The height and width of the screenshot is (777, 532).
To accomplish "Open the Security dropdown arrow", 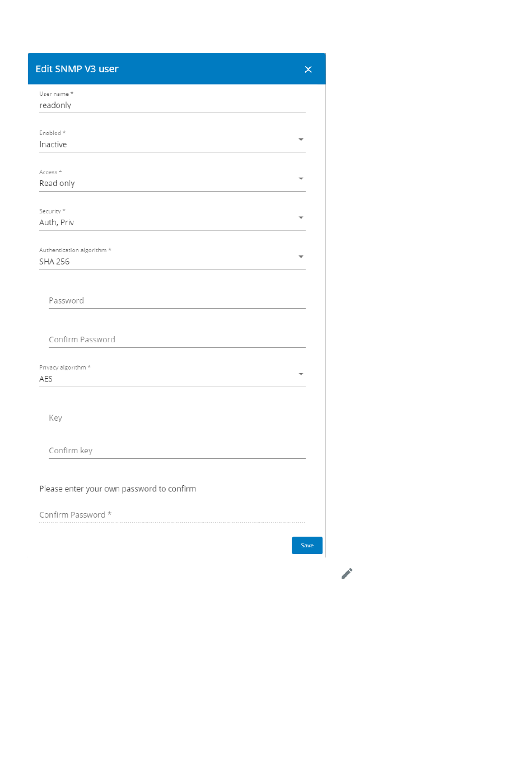I will click(x=301, y=217).
